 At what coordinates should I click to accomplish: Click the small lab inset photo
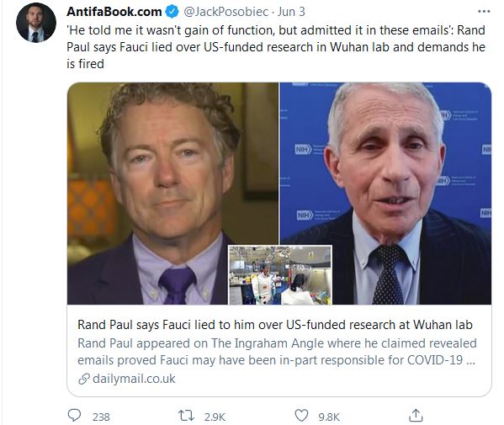click(x=280, y=275)
